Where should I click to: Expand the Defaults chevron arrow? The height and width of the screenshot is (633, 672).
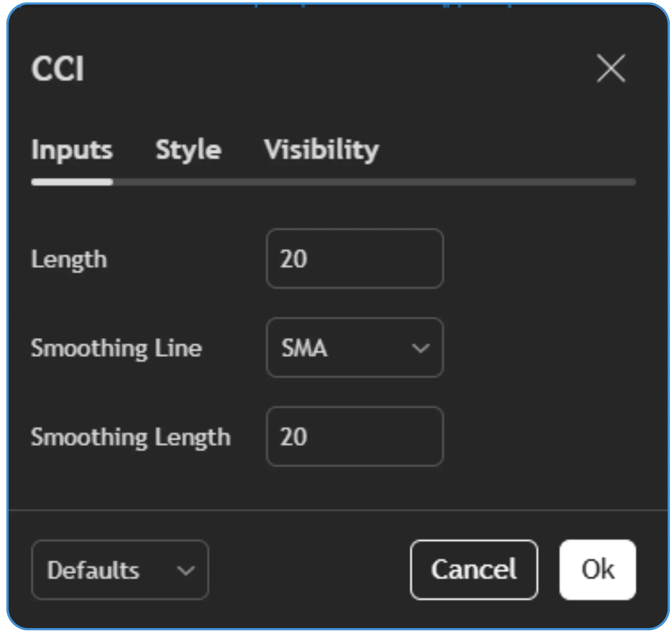click(x=185, y=570)
